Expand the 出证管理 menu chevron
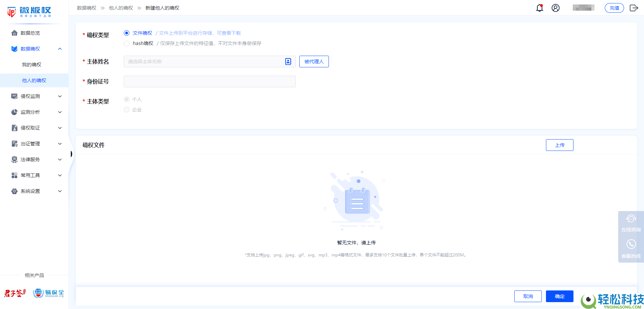This screenshot has width=644, height=309. (60, 144)
